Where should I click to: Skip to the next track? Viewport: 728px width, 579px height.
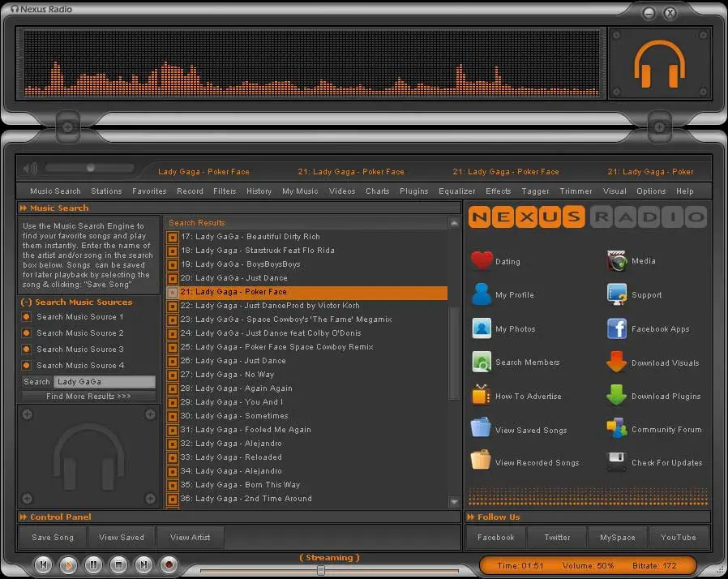click(x=143, y=564)
